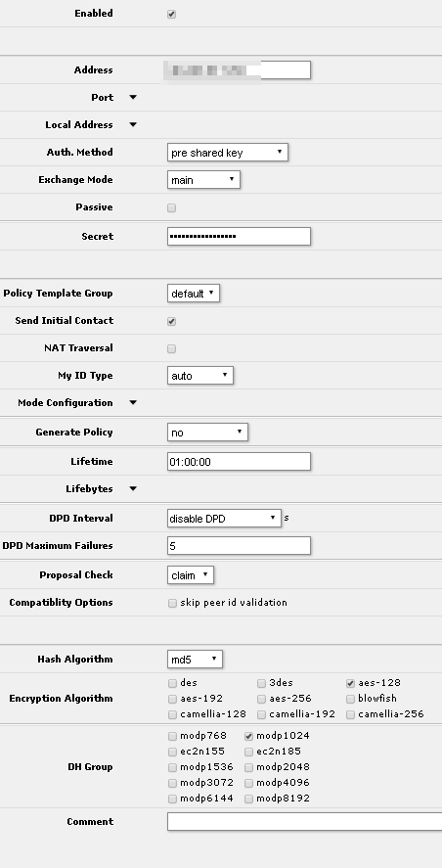
Task: Enable the Passive checkbox
Action: click(171, 208)
